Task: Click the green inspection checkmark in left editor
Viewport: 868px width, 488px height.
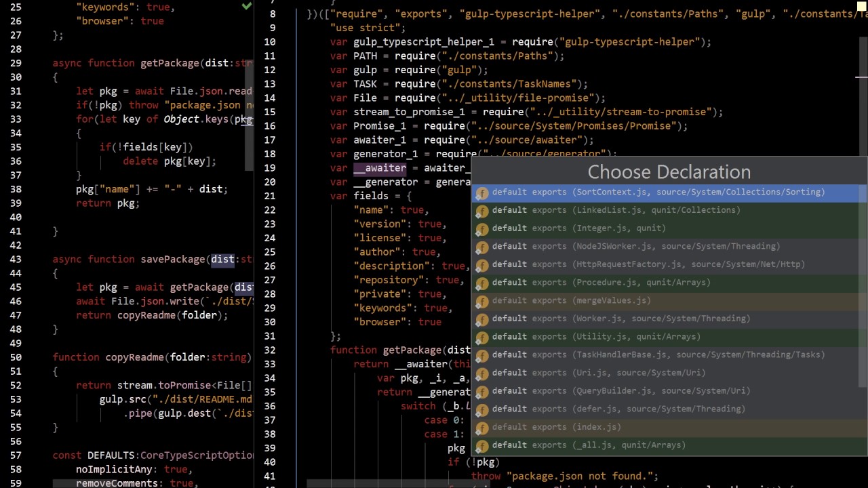Action: (x=247, y=6)
